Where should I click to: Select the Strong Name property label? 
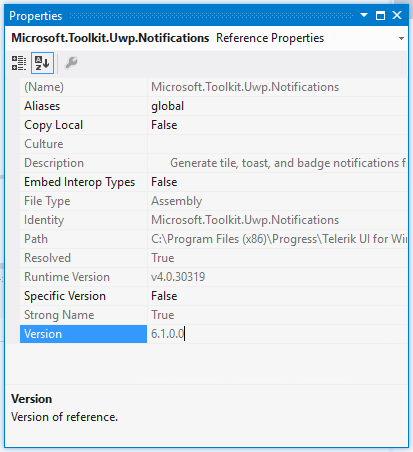click(x=59, y=315)
